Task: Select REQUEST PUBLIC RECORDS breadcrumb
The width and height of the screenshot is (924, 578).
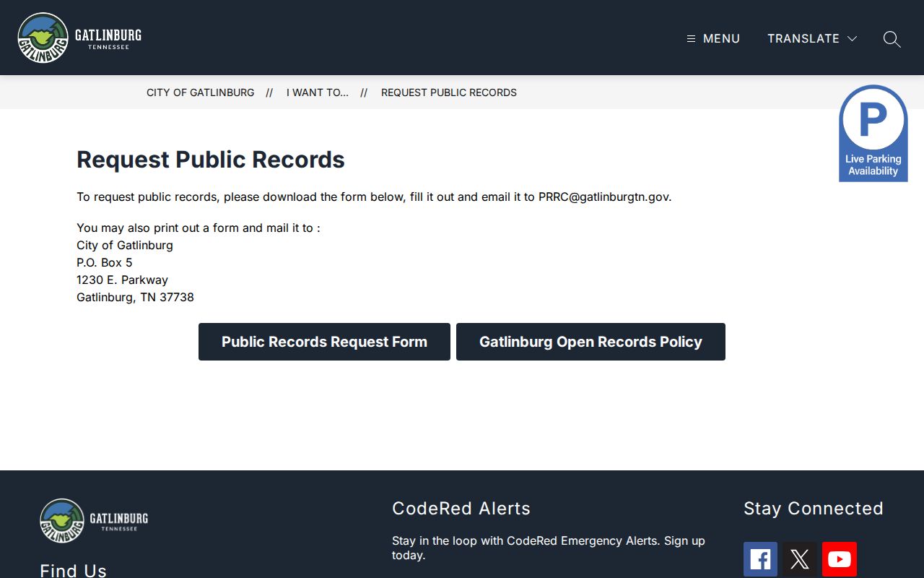Action: 449,92
